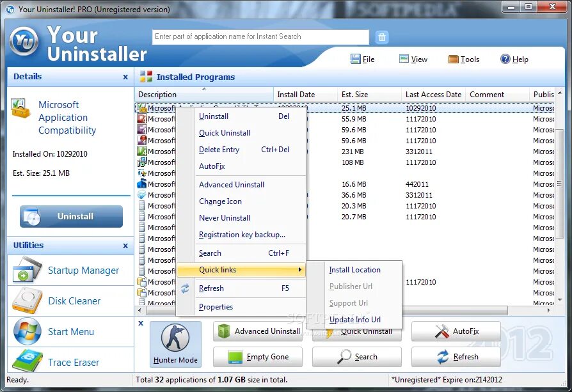This screenshot has width=572, height=392.
Task: Sort by Description column header
Action: coord(204,95)
